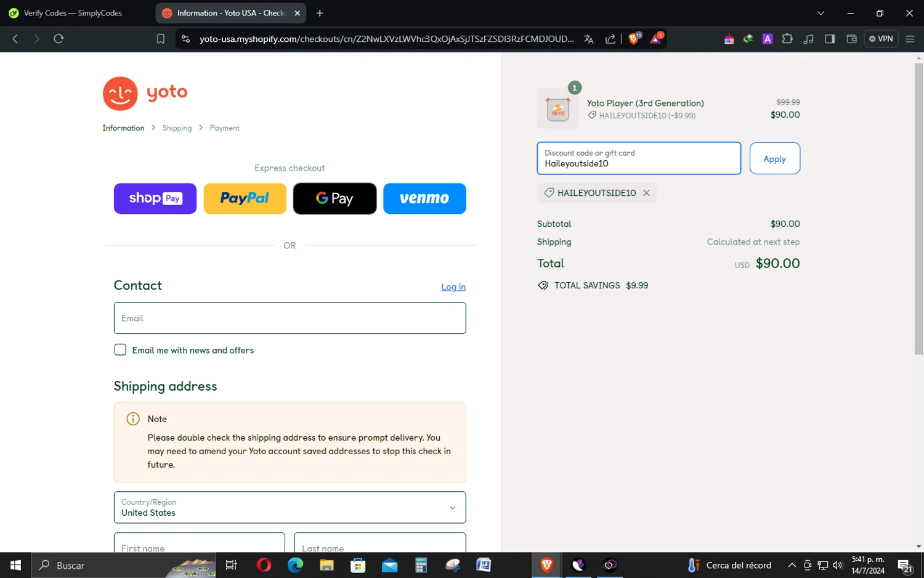Click the Note info icon
The image size is (924, 578).
[x=133, y=419]
